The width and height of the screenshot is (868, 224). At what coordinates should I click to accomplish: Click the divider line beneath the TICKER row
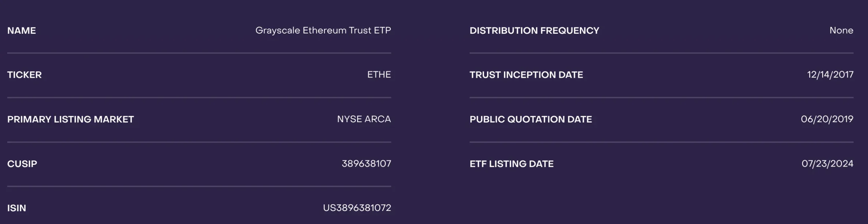pos(199,97)
